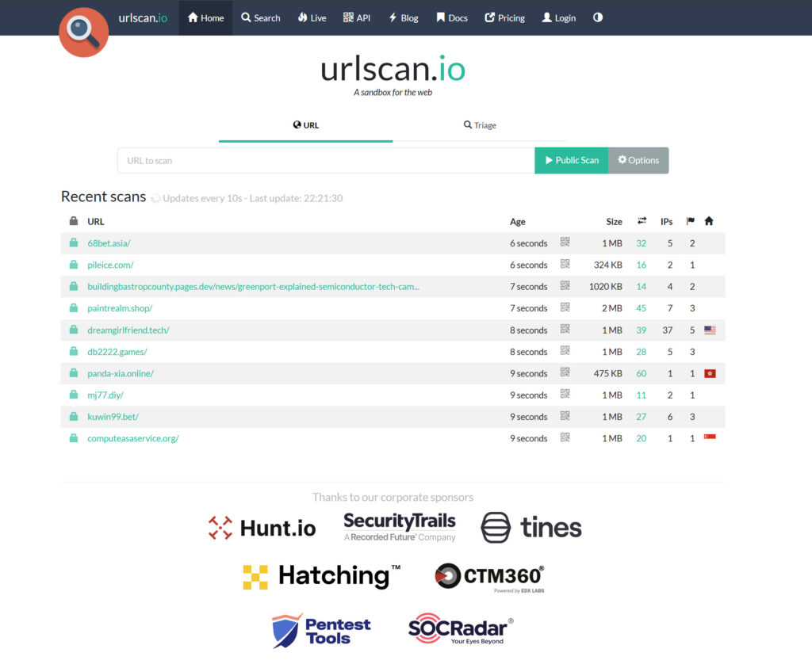The width and height of the screenshot is (812, 668).
Task: Click the request count 60 for panda-xia.online
Action: pyautogui.click(x=641, y=373)
